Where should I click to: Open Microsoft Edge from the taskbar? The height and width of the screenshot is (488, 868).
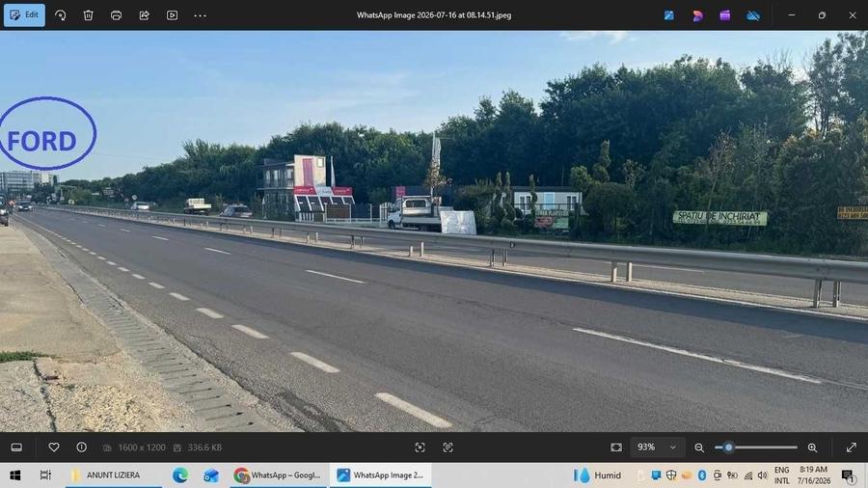click(180, 475)
